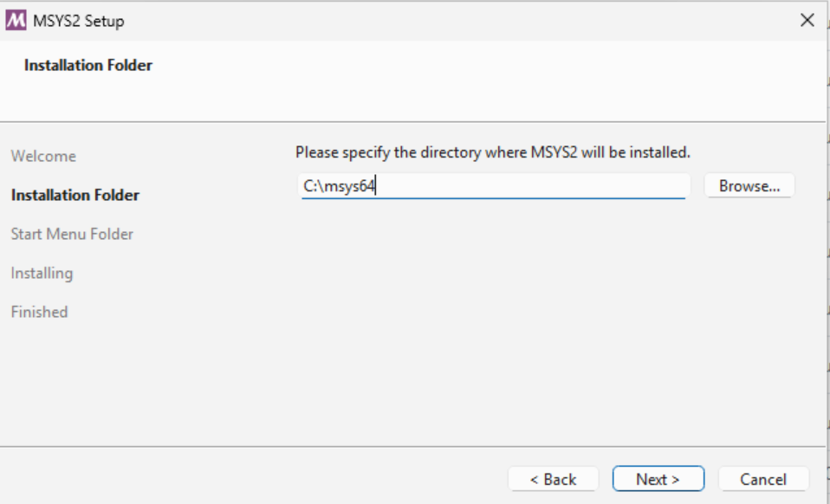The image size is (830, 504).
Task: Click empty footer area left of Back button
Action: coord(260,479)
